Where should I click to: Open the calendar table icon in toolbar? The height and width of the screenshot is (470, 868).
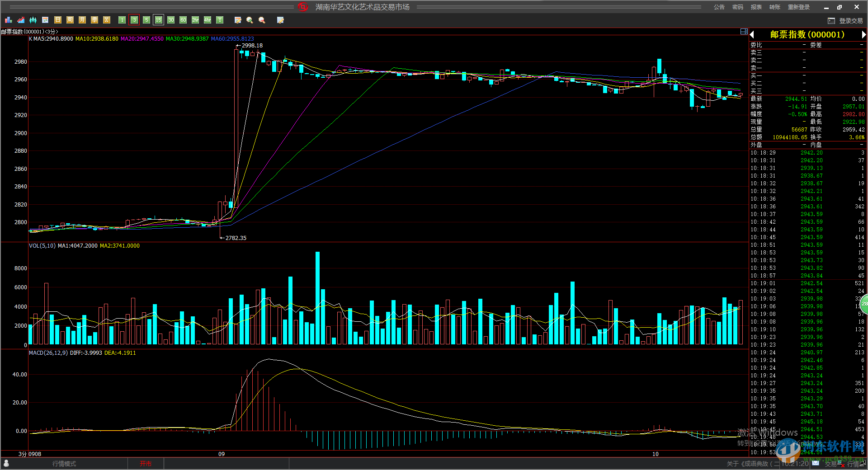click(x=45, y=20)
